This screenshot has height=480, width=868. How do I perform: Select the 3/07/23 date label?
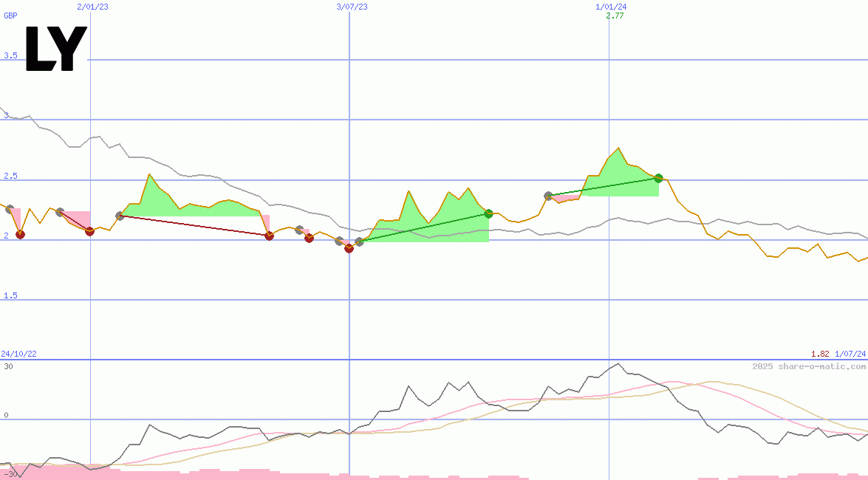352,7
